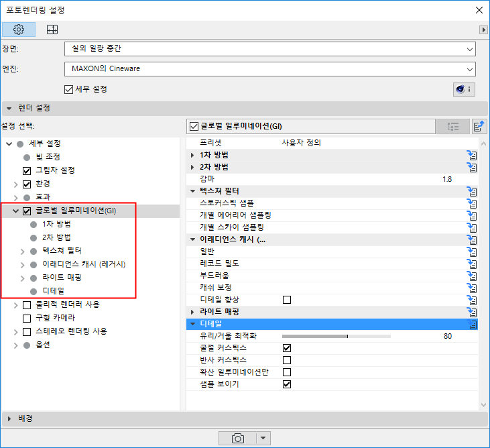Enable 디테일 향상 checkbox

pos(287,300)
